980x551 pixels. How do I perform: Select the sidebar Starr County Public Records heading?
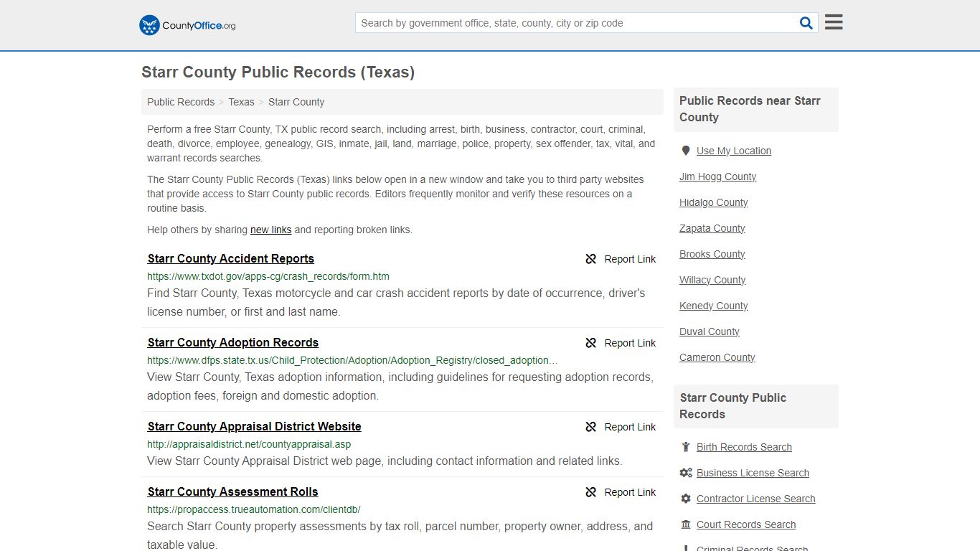coord(732,406)
